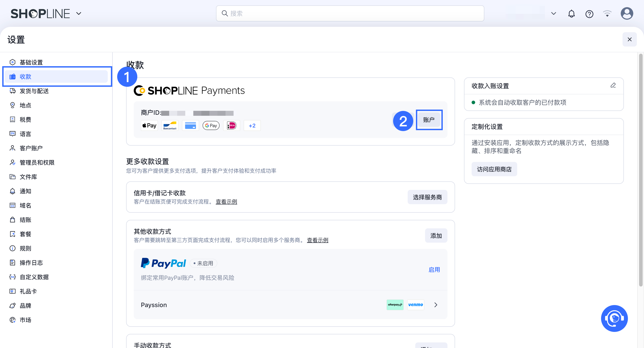644x348 pixels.
Task: Click the Bancontact payment icon
Action: coord(170,125)
